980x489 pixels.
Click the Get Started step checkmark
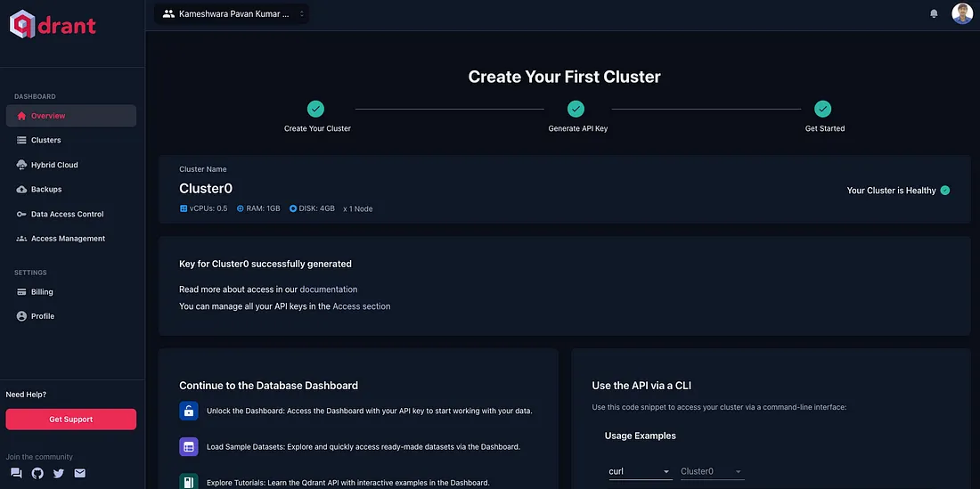(x=823, y=109)
